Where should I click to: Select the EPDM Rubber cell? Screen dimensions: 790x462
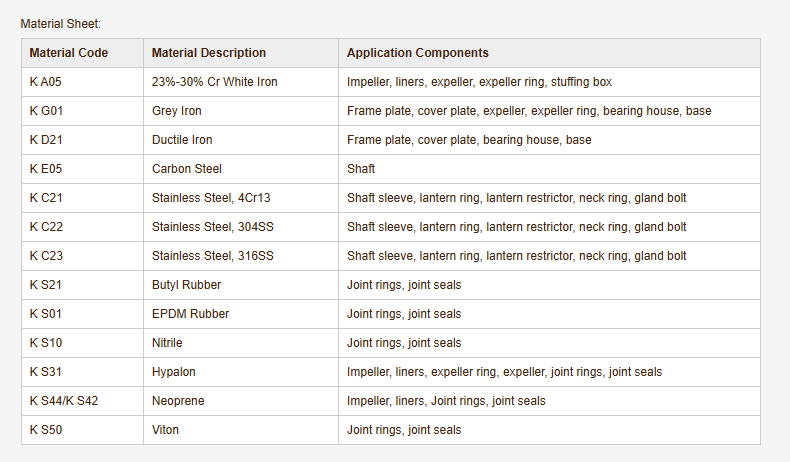tap(190, 314)
